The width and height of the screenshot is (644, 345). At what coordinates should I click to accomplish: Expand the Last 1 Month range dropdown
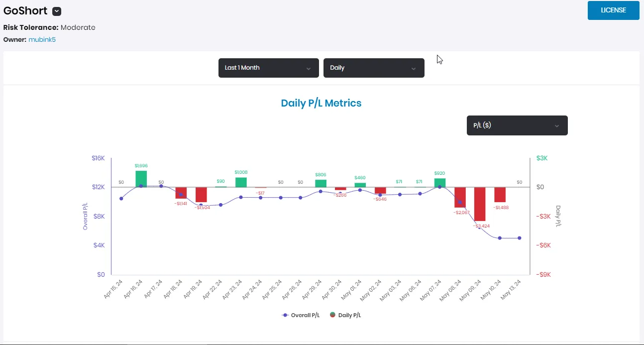[x=269, y=68]
